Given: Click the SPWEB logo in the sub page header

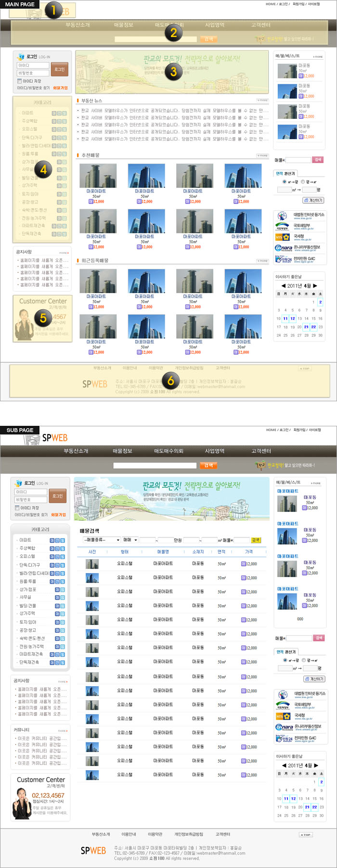Looking at the screenshot, I should click(x=54, y=438).
